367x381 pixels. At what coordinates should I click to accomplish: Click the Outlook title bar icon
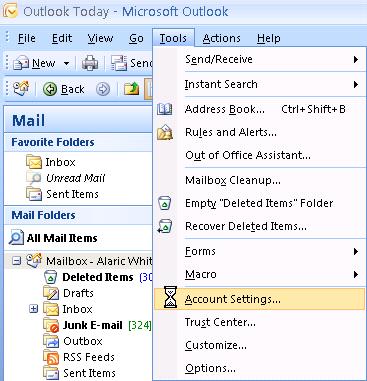tap(9, 11)
